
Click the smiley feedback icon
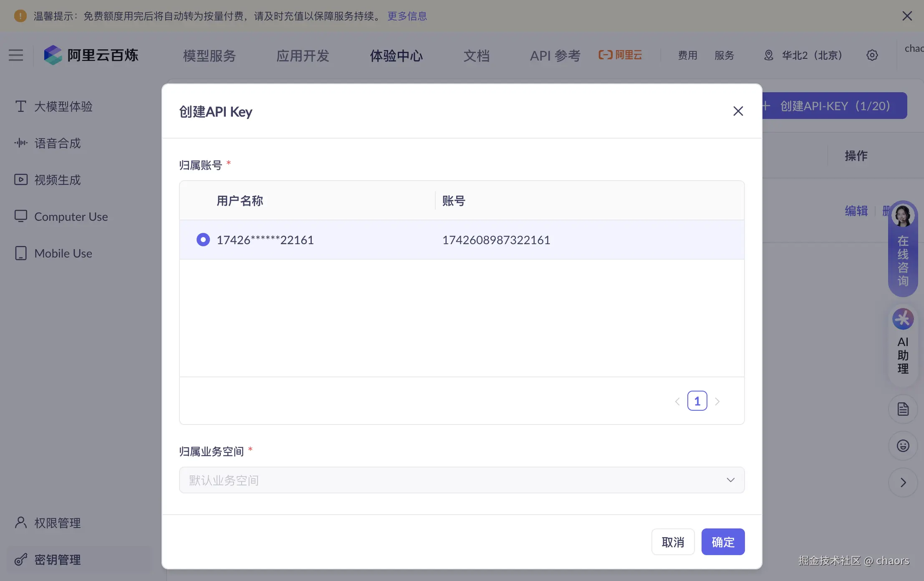pyautogui.click(x=903, y=446)
